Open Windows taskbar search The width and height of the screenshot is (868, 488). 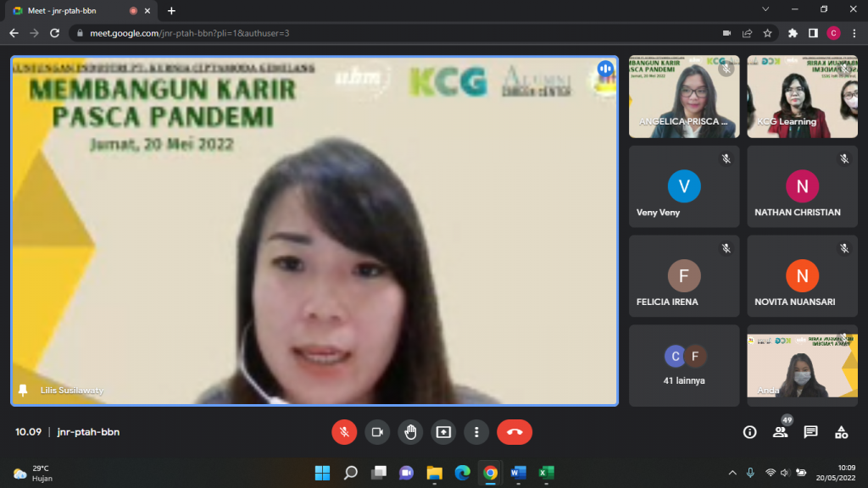pyautogui.click(x=350, y=473)
